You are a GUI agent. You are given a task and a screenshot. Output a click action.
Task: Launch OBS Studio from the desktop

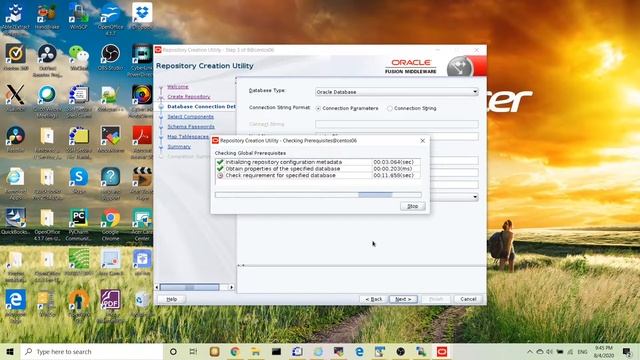[x=110, y=57]
